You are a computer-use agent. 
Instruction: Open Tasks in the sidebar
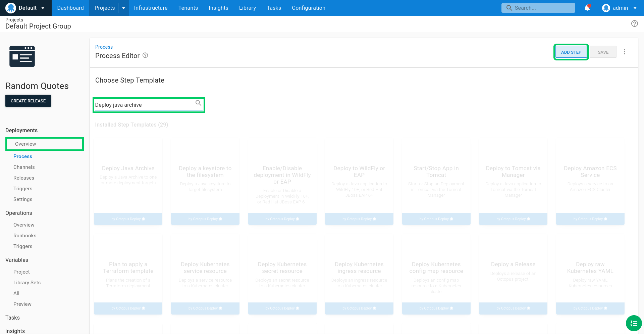click(x=12, y=318)
